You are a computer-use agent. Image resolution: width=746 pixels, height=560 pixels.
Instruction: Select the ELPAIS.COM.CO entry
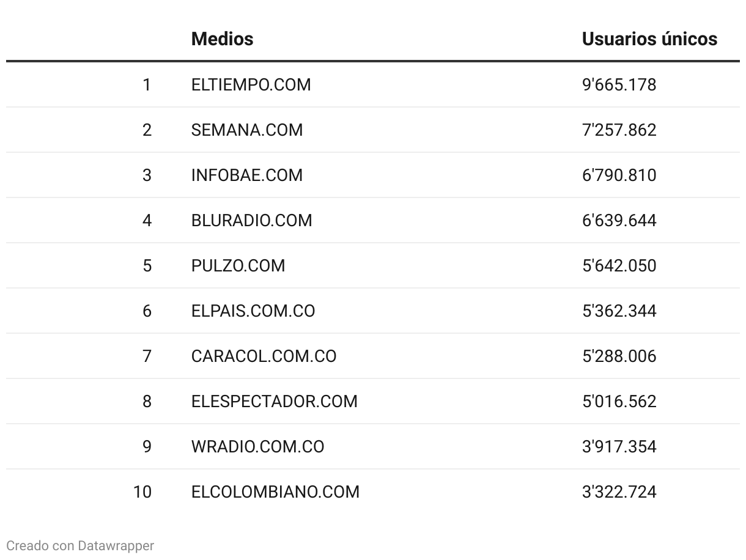pyautogui.click(x=253, y=311)
